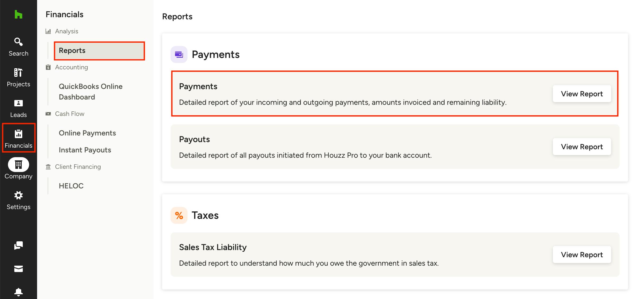Go to Projects in the sidebar
The image size is (644, 299).
[18, 77]
